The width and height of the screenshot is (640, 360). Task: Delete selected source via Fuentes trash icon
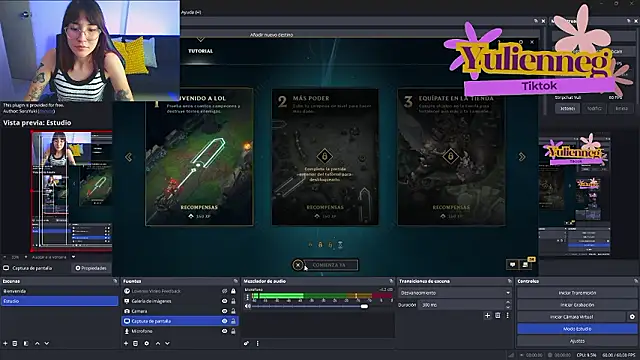136,344
